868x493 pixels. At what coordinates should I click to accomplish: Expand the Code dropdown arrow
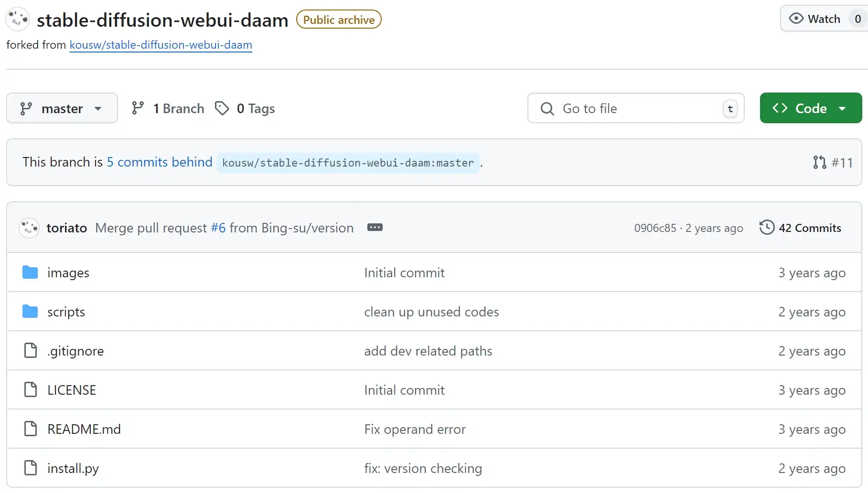click(x=842, y=108)
